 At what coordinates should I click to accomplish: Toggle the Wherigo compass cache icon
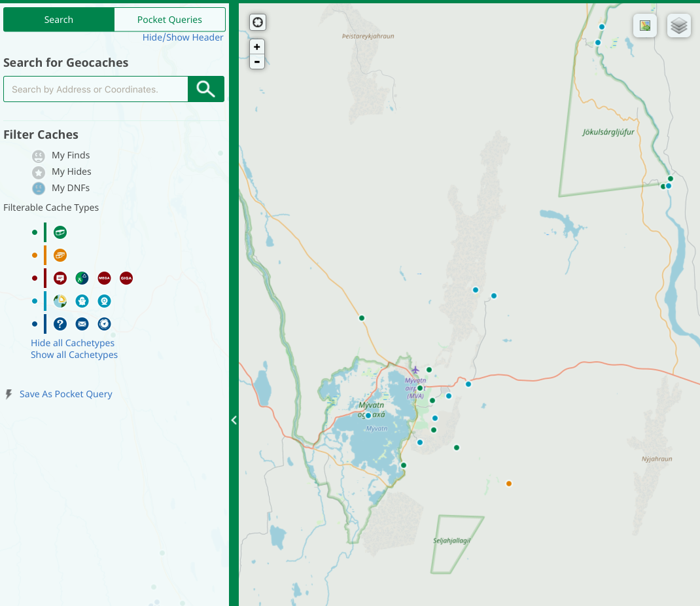pyautogui.click(x=104, y=324)
